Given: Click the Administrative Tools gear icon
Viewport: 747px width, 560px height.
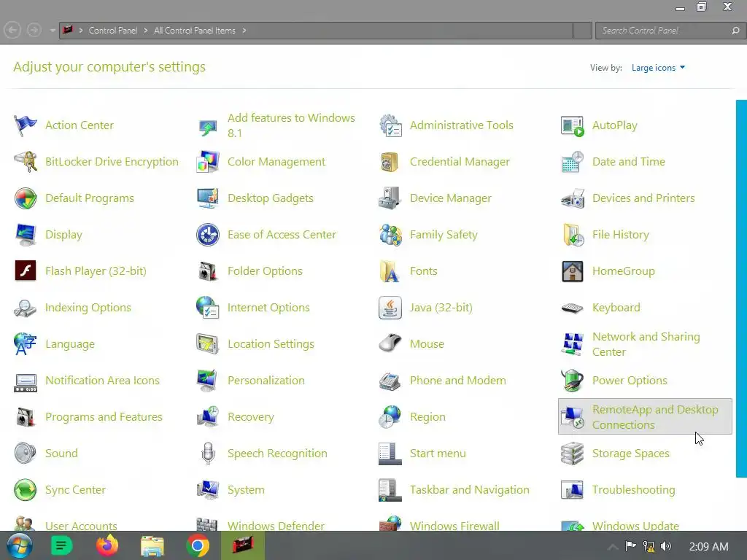Looking at the screenshot, I should coord(390,125).
